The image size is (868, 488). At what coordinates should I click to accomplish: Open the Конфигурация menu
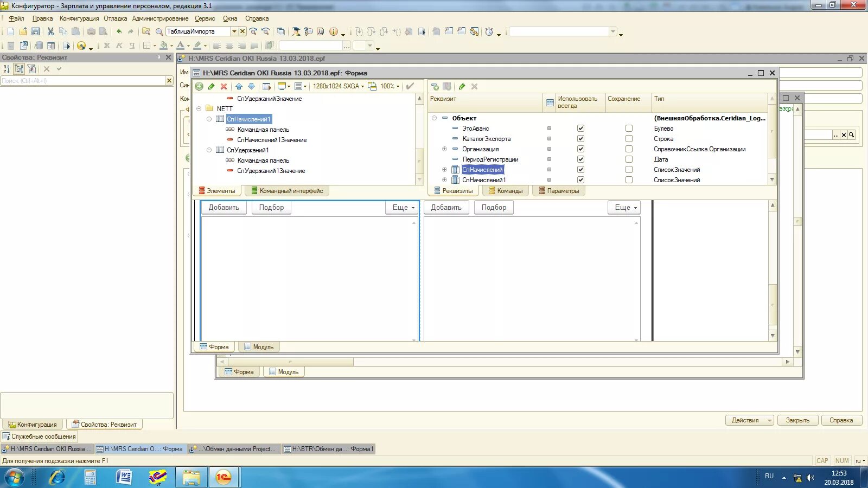pyautogui.click(x=79, y=18)
